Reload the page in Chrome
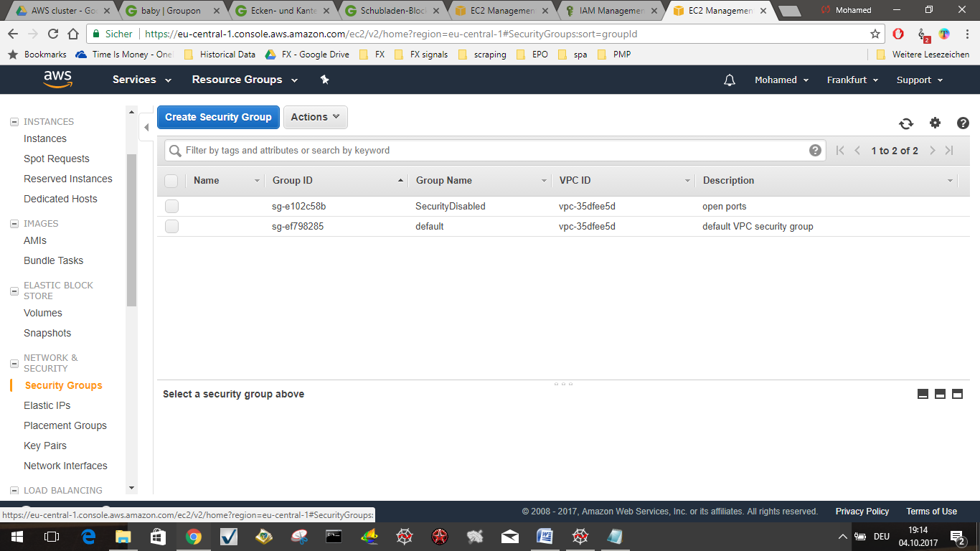 [x=53, y=34]
